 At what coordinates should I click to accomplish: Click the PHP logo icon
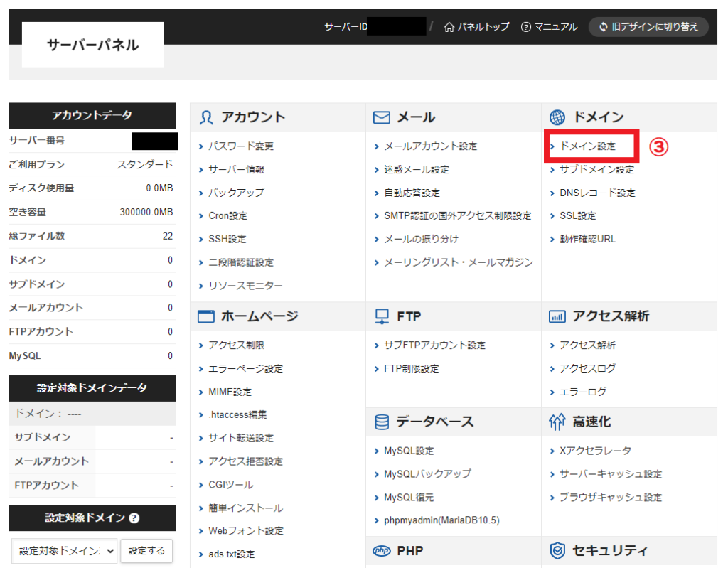coord(382,551)
